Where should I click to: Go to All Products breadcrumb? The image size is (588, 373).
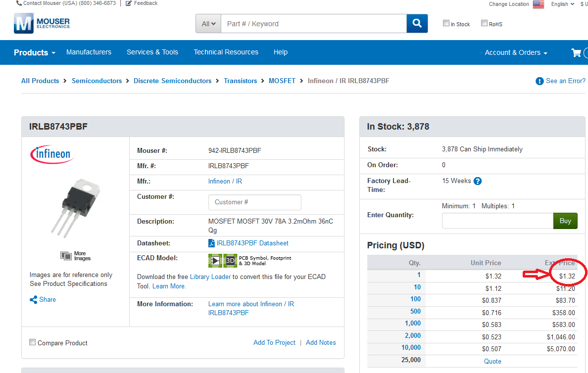coord(40,81)
